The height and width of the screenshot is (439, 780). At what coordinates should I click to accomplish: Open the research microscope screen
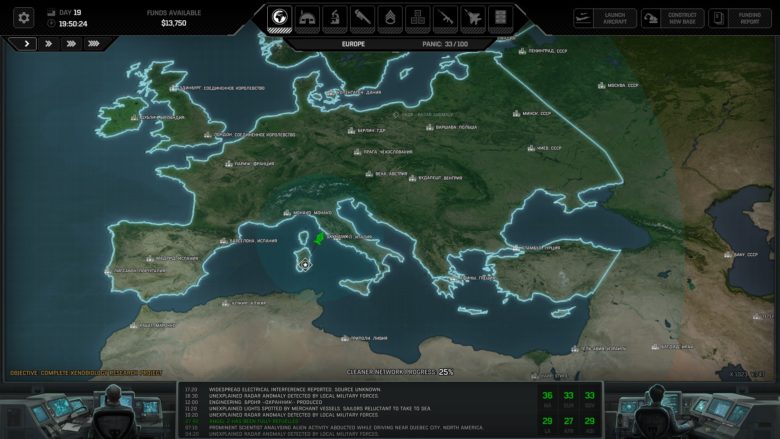click(335, 18)
